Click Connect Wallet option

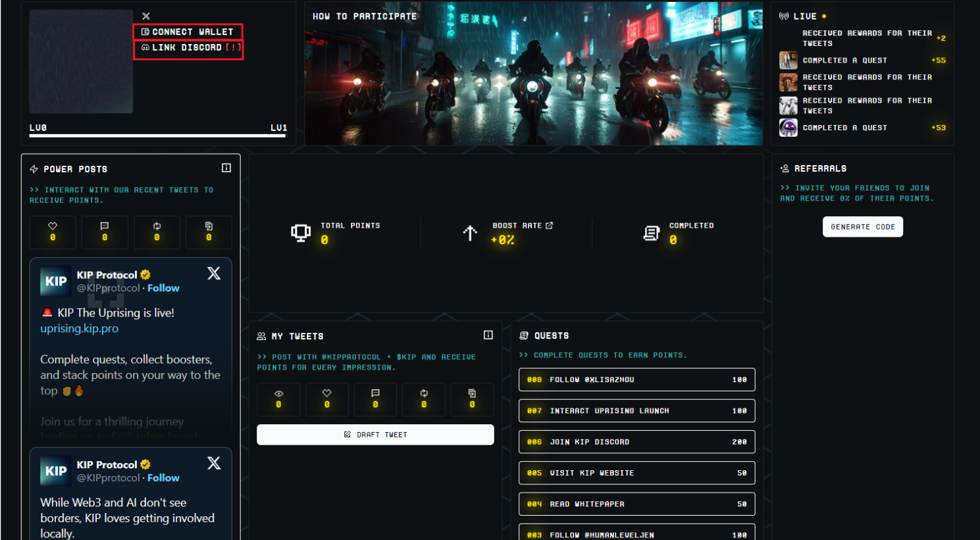click(x=188, y=32)
